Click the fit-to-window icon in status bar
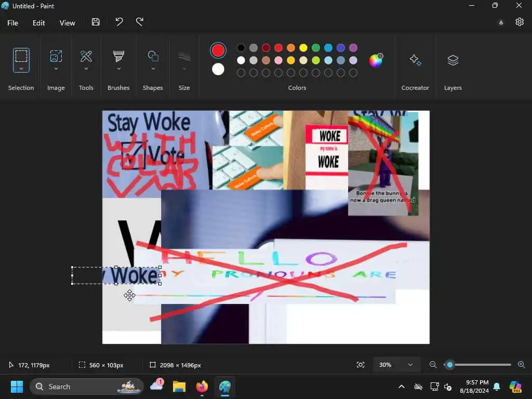Viewport: 532px width, 399px height. tap(361, 365)
